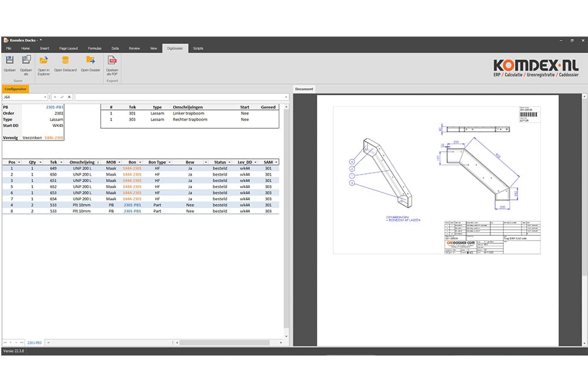Go to first sheet navigation arrow
The image size is (588, 392).
coord(5,343)
